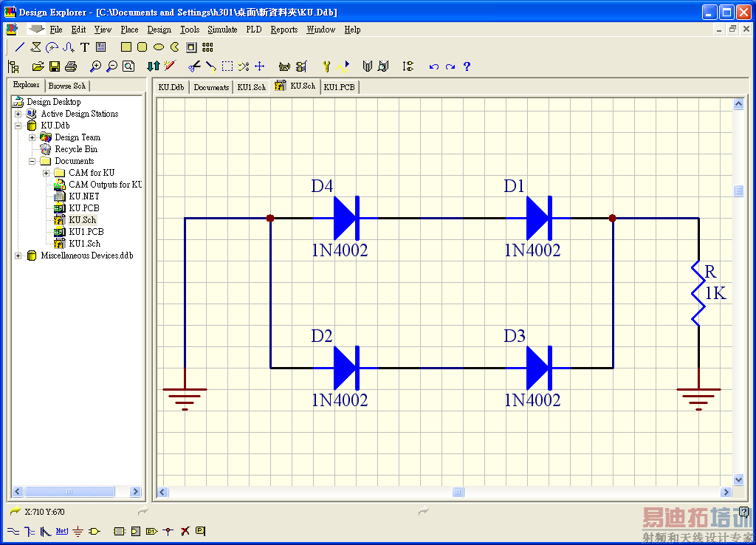Undo the last action
This screenshot has width=756, height=545.
(x=434, y=66)
